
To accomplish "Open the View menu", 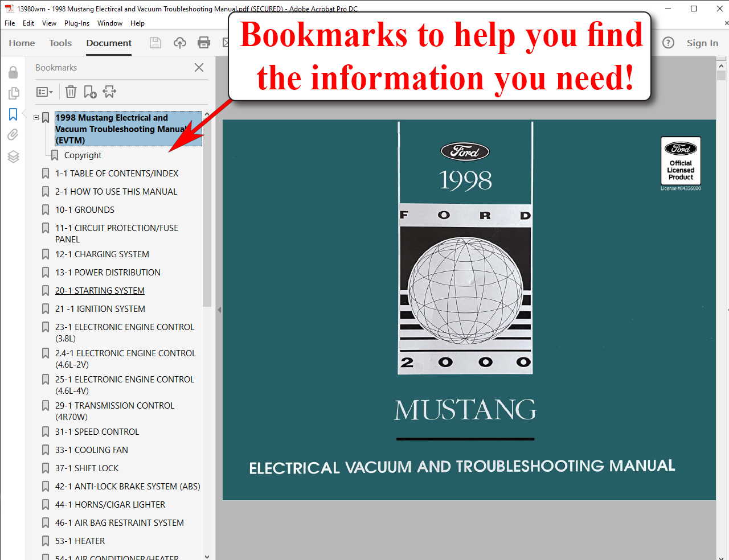I will click(x=49, y=23).
